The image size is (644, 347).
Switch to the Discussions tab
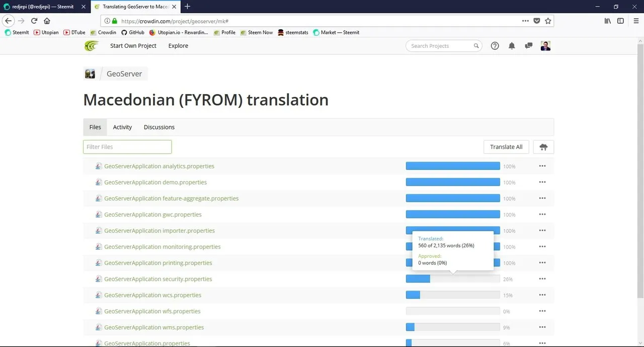159,127
